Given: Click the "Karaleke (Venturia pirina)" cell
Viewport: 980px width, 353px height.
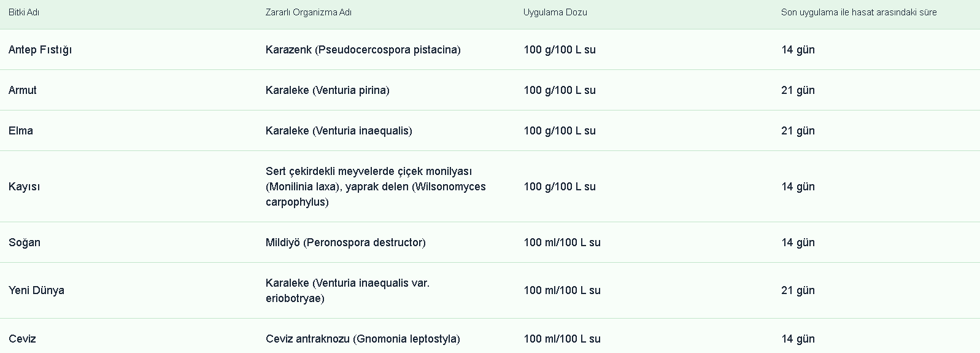Looking at the screenshot, I should (x=327, y=90).
